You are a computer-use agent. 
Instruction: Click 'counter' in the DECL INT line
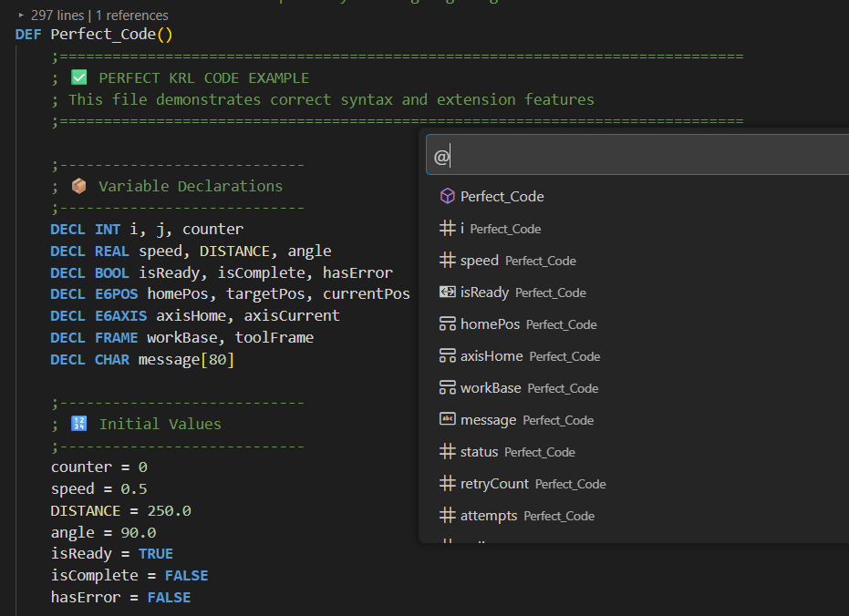click(x=212, y=230)
